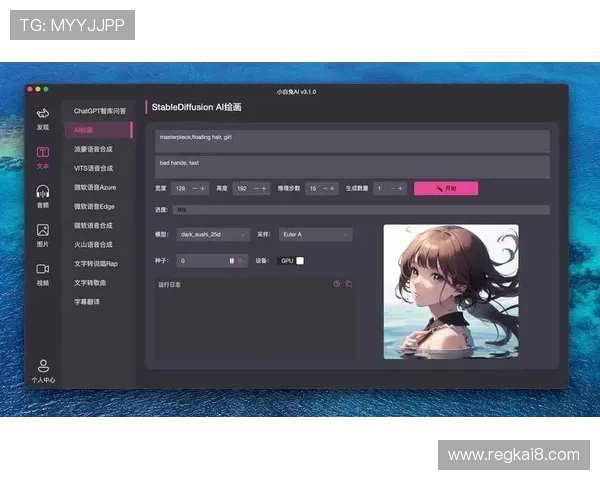
Task: Decrease inference steps 15 with minus
Action: [325, 188]
